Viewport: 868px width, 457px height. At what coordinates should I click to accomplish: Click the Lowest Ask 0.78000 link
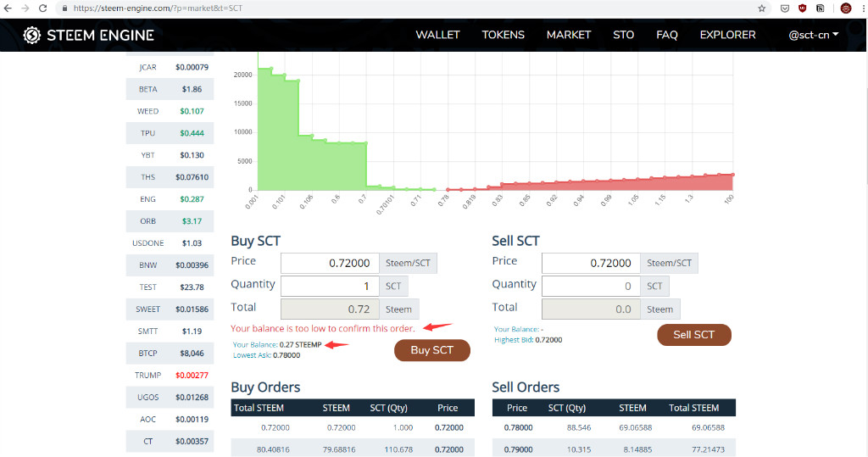[x=266, y=355]
